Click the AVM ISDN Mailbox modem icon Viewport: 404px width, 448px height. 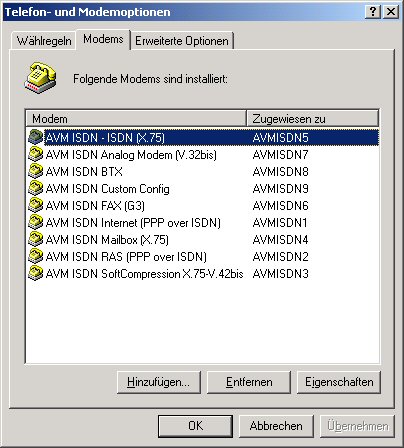[x=35, y=239]
